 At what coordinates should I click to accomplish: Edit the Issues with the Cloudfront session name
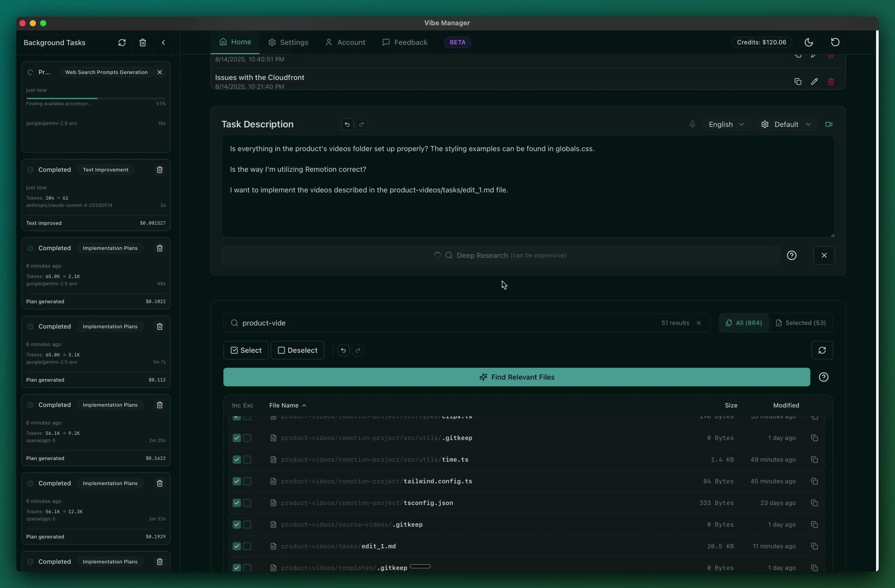tap(814, 82)
